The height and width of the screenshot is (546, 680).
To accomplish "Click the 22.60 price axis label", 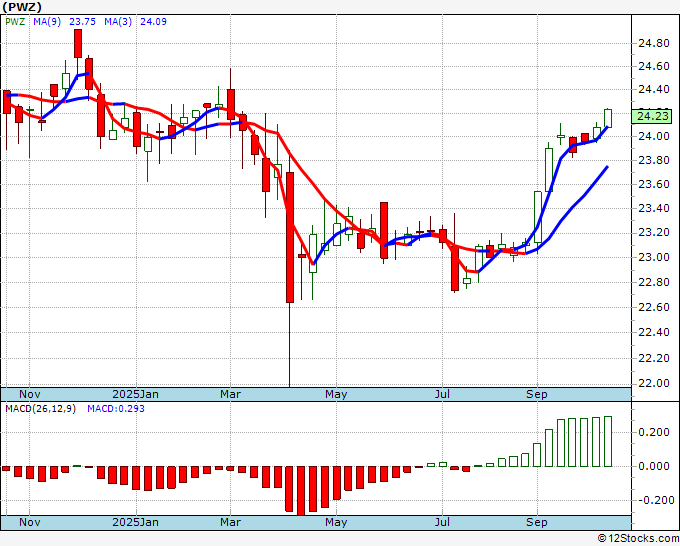I will click(x=654, y=307).
